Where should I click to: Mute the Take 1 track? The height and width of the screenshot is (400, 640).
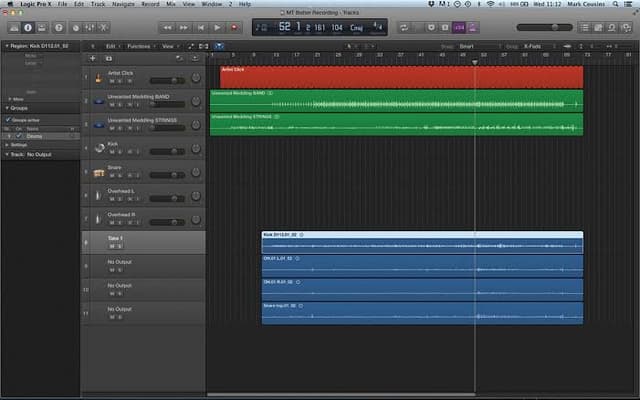112,246
